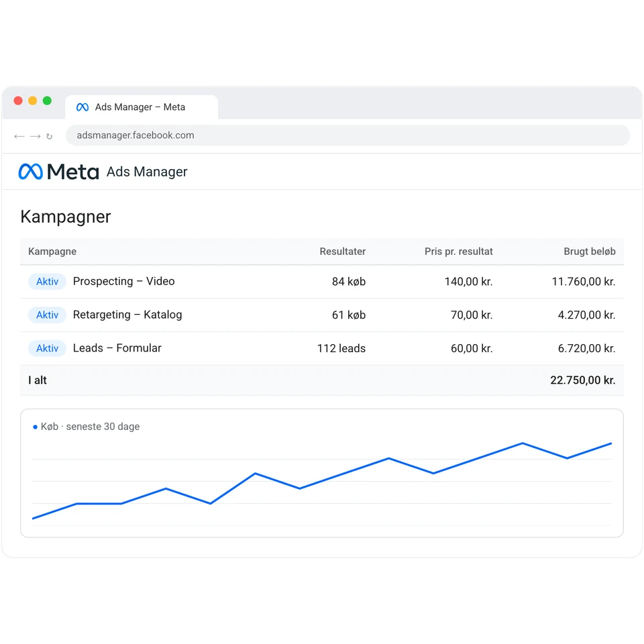Image resolution: width=644 pixels, height=644 pixels.
Task: Click the browser forward arrow
Action: (36, 136)
